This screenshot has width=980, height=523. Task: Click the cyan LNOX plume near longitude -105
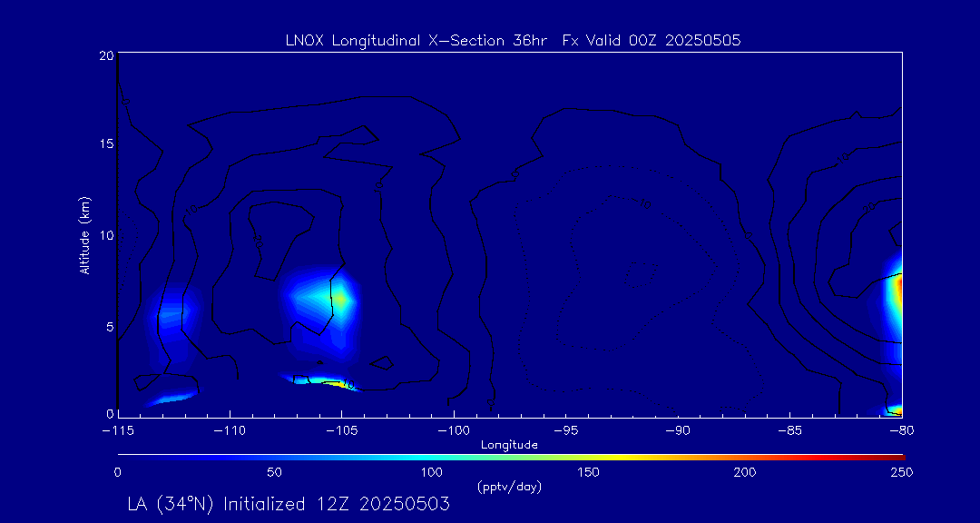click(x=322, y=298)
